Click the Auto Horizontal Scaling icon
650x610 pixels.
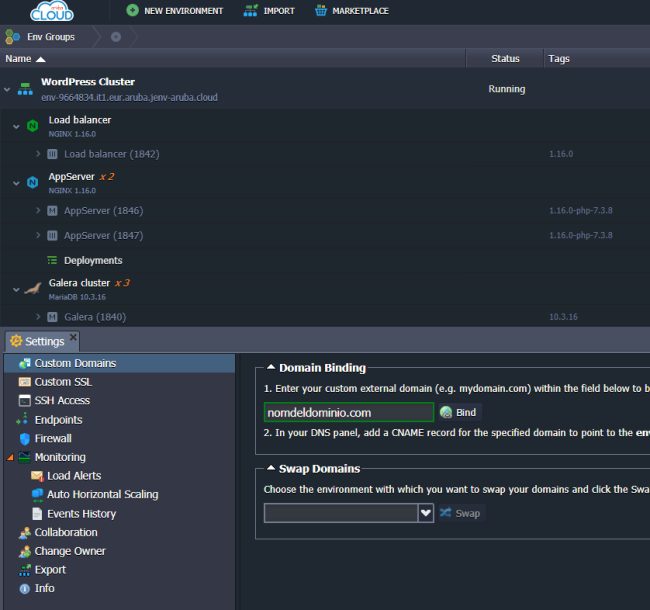pos(37,494)
